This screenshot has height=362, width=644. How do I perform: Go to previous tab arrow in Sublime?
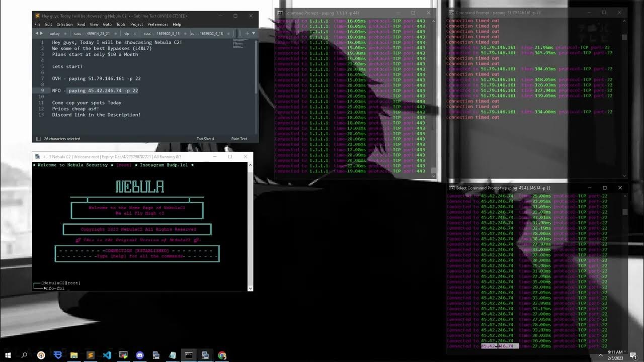point(36,33)
